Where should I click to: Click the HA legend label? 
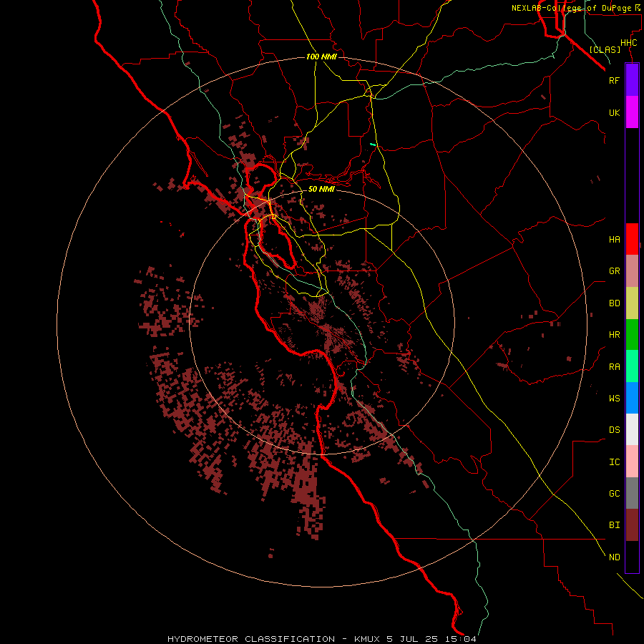pyautogui.click(x=614, y=240)
